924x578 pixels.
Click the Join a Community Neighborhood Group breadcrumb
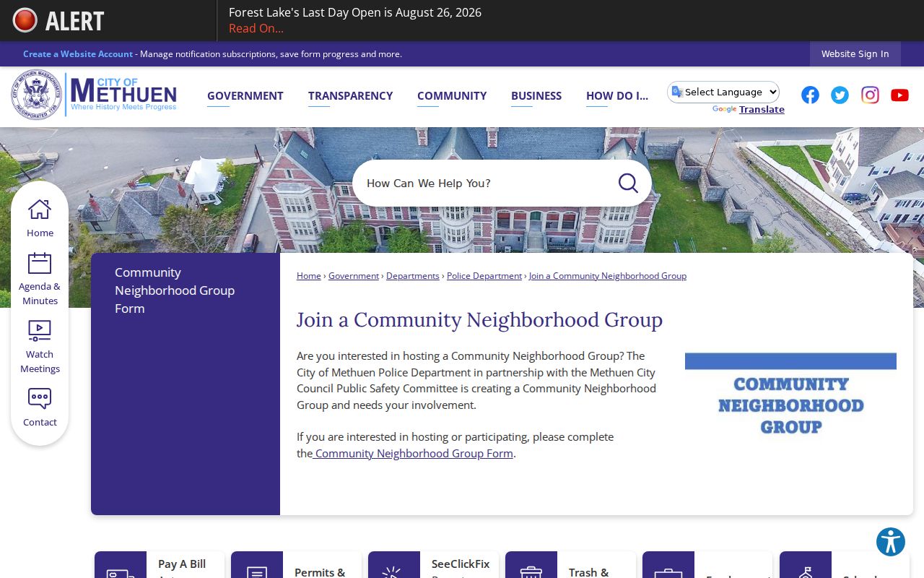608,276
